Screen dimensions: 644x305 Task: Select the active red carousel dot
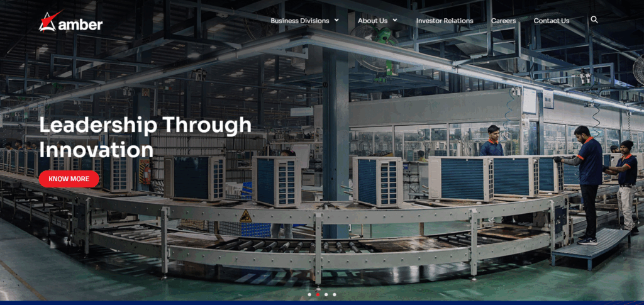(x=318, y=294)
